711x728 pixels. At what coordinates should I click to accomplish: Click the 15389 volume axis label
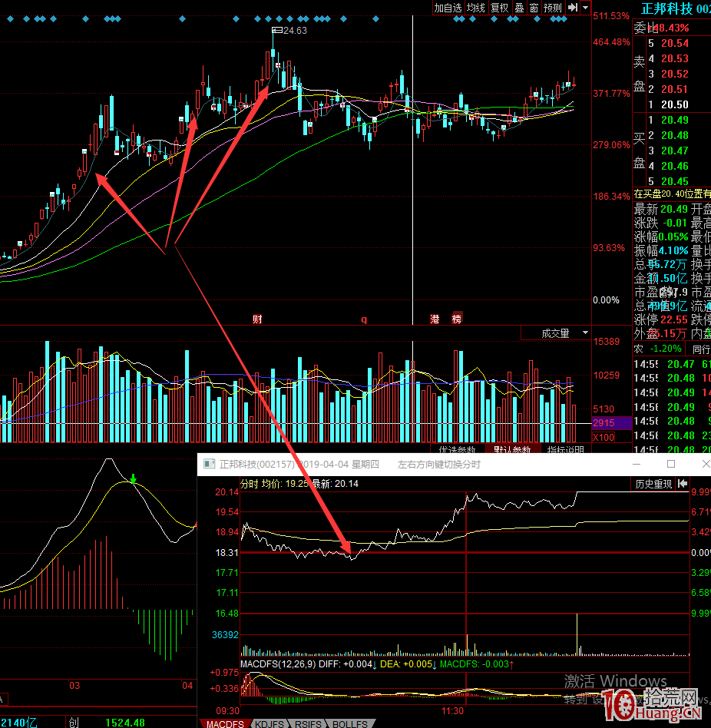tap(606, 342)
